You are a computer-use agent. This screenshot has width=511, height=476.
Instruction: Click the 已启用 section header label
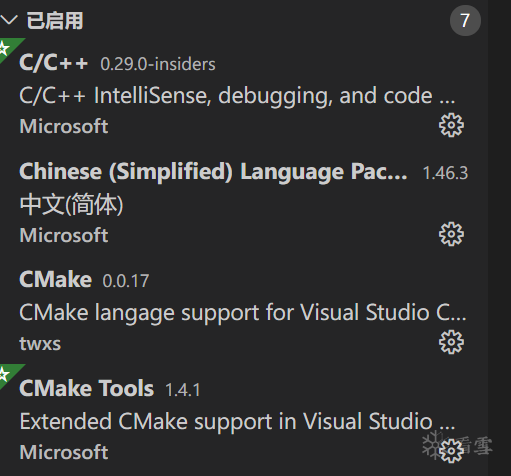point(55,21)
